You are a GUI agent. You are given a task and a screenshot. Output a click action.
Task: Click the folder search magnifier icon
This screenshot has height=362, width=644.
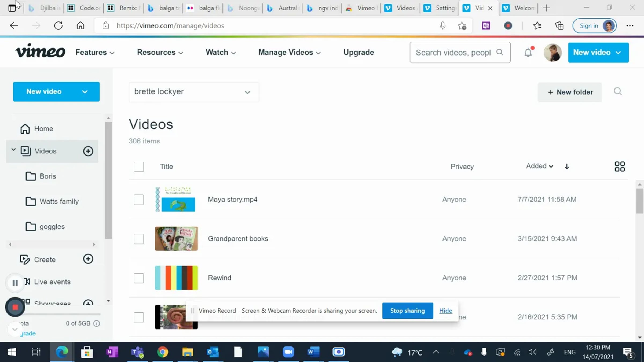pos(618,91)
